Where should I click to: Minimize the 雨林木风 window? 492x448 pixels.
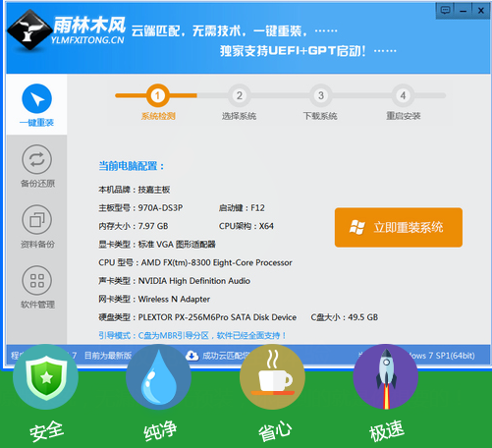tap(463, 10)
